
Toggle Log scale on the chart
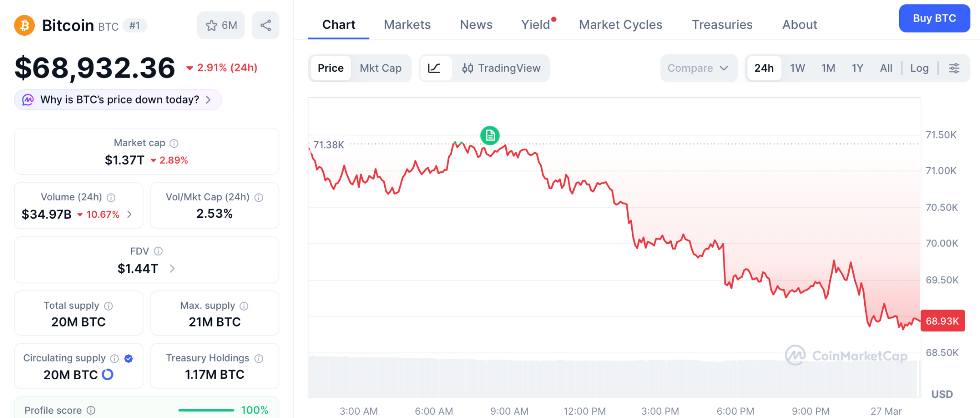point(919,68)
